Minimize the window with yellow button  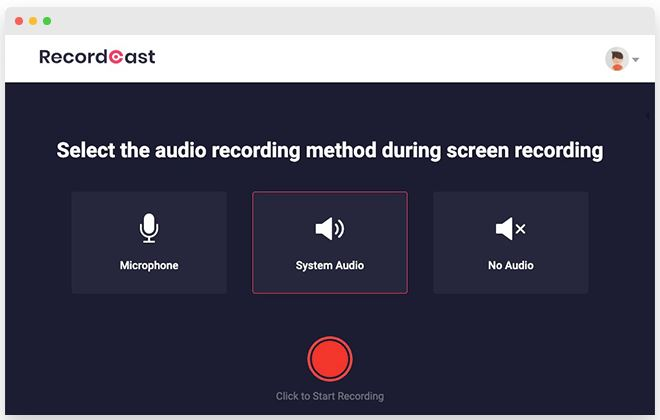tap(33, 21)
